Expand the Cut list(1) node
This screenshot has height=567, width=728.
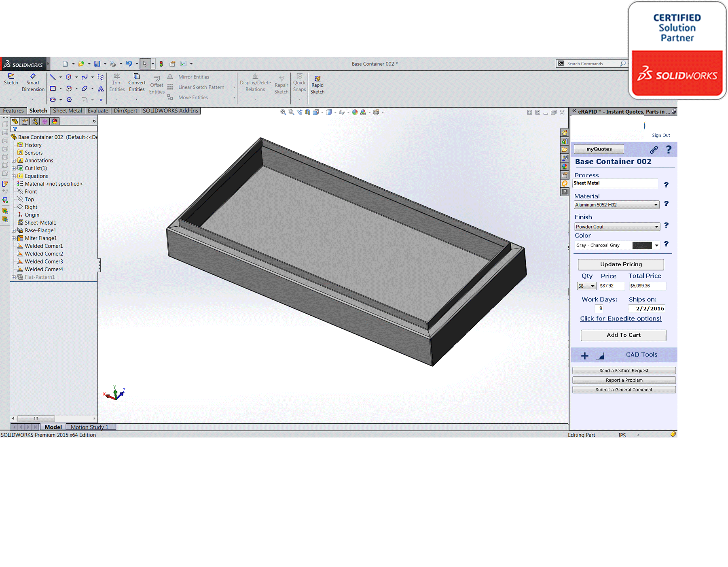[x=14, y=168]
